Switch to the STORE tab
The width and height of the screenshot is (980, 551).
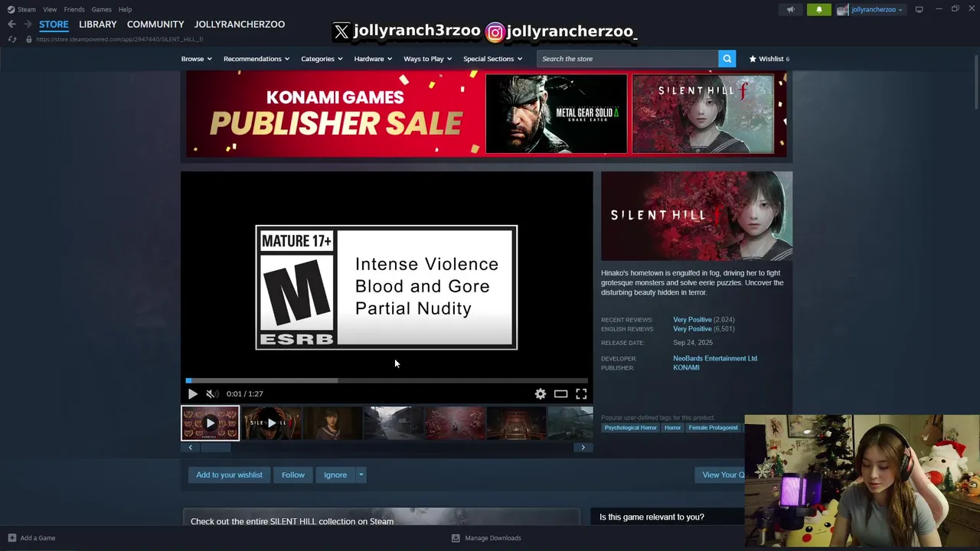coord(54,24)
